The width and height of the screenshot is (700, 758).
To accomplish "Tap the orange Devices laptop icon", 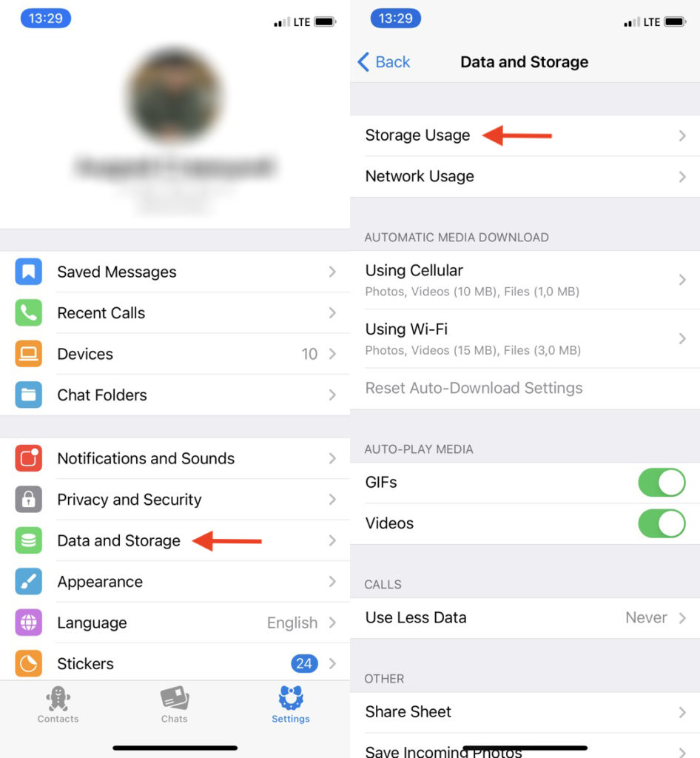I will click(29, 354).
